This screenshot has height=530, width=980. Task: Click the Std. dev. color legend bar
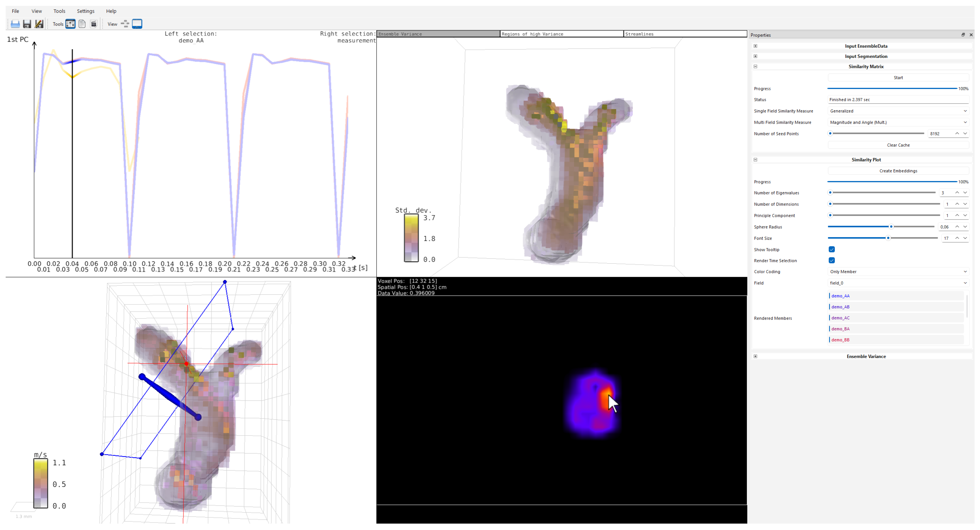[x=411, y=238]
